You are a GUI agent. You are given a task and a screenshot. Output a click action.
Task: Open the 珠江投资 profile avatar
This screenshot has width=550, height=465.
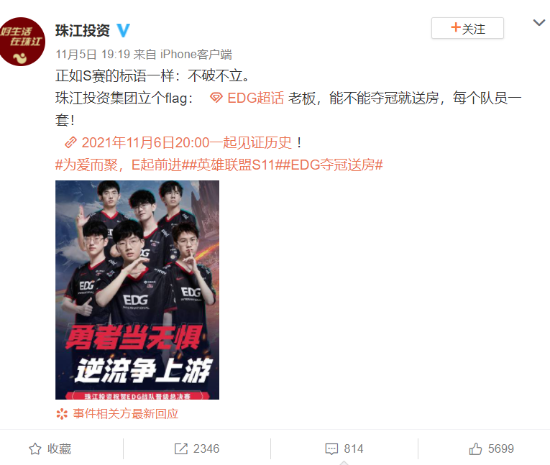[x=22, y=41]
